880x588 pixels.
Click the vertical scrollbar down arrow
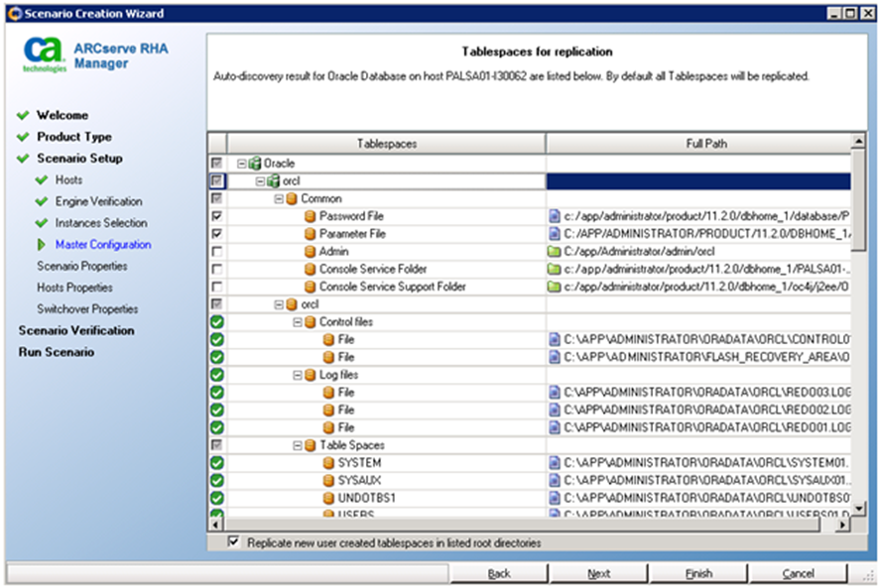click(x=858, y=509)
